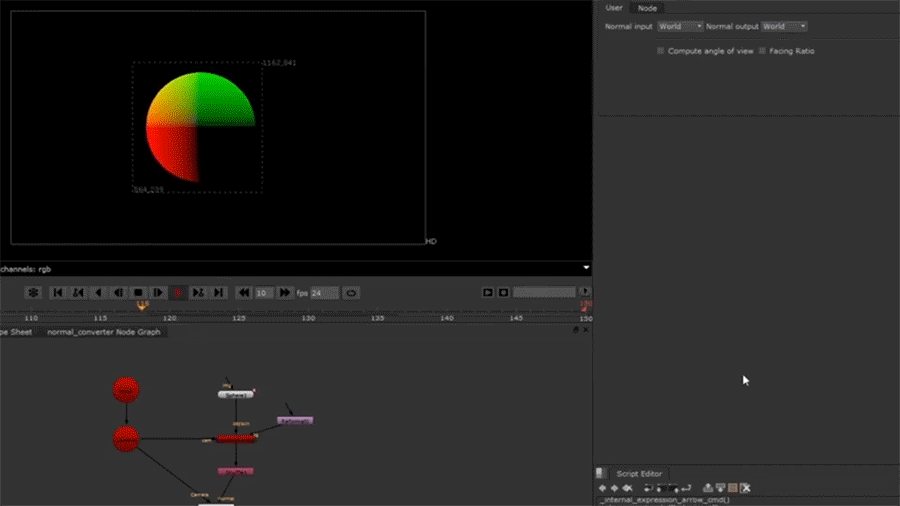Viewport: 900px width, 506px height.
Task: Open the Normal output World dropdown
Action: [784, 26]
